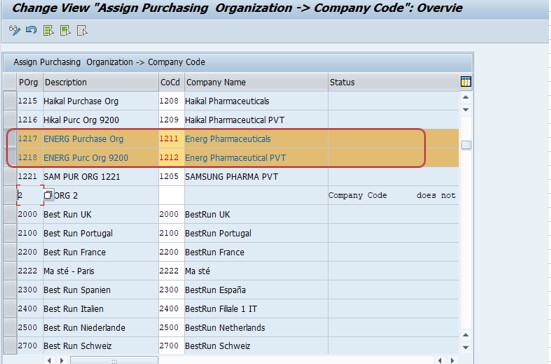Click CoCd field 1205
Image resolution: width=551 pixels, height=364 pixels.
pyautogui.click(x=171, y=176)
